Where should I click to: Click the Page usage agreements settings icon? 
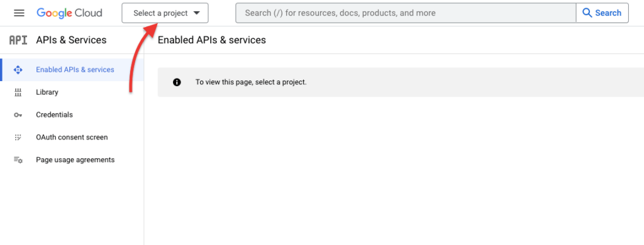[18, 160]
